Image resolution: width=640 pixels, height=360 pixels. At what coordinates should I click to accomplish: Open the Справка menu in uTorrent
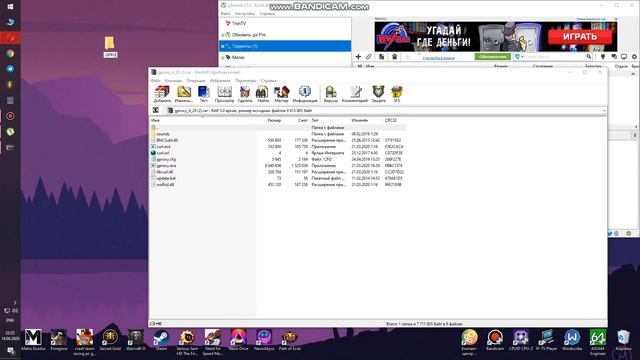tap(267, 13)
